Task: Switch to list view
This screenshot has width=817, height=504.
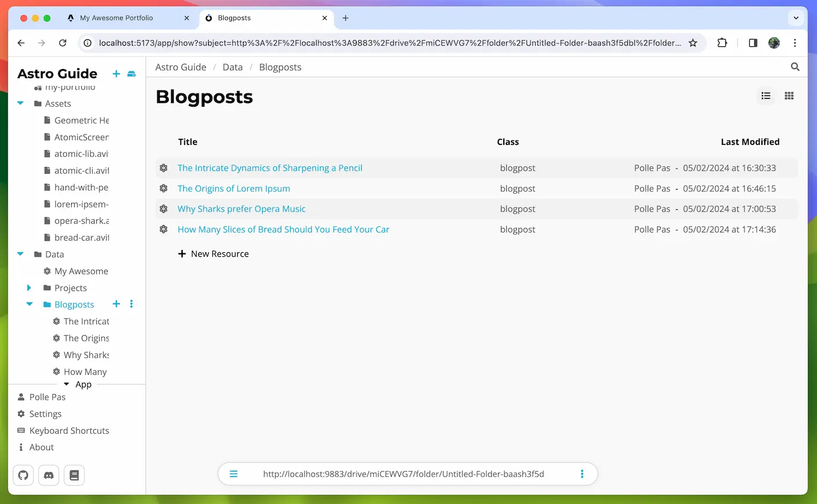Action: [x=766, y=96]
